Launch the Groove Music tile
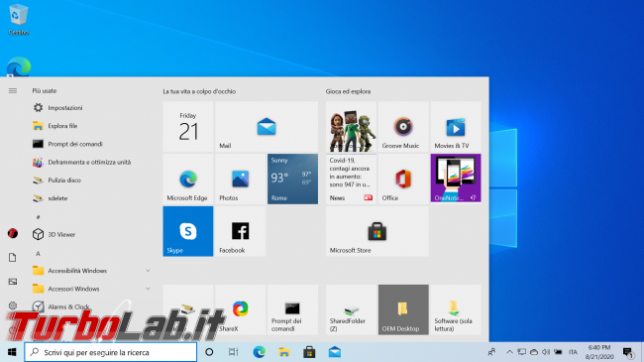 (403, 127)
